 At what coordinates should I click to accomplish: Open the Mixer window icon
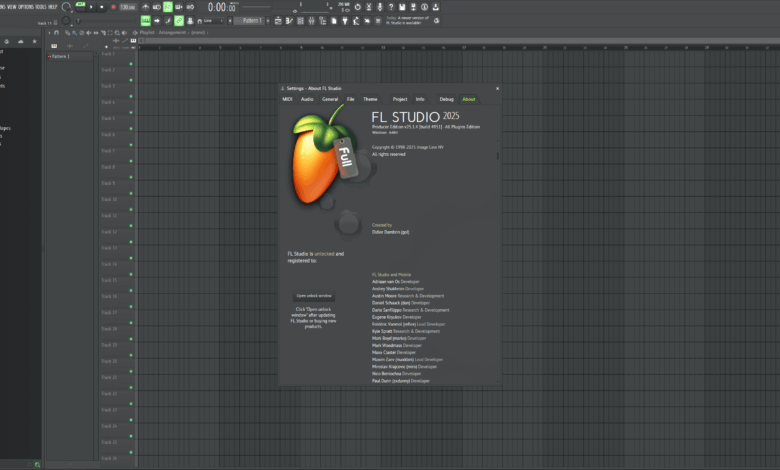coord(311,21)
